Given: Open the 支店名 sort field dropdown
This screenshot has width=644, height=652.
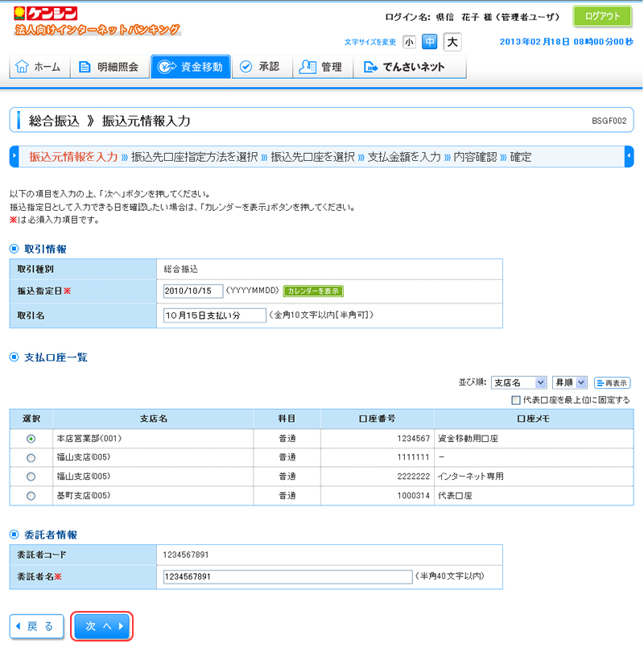Looking at the screenshot, I should pyautogui.click(x=518, y=382).
